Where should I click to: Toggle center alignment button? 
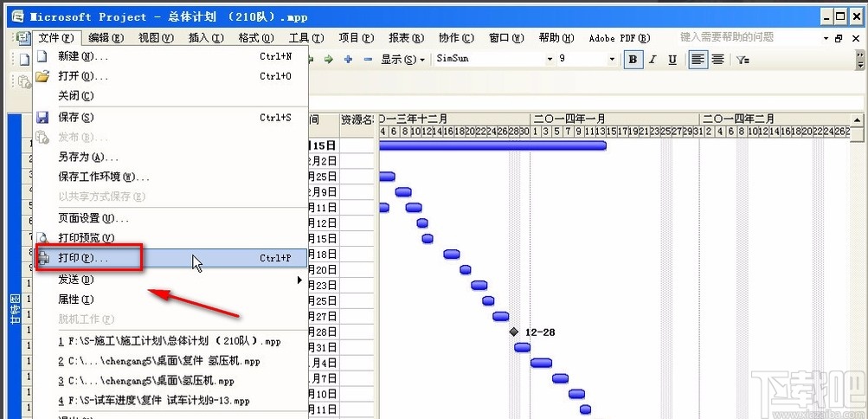click(718, 59)
